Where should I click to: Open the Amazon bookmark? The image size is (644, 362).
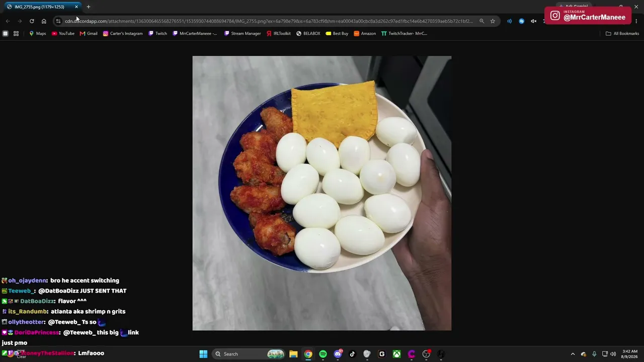pyautogui.click(x=365, y=34)
